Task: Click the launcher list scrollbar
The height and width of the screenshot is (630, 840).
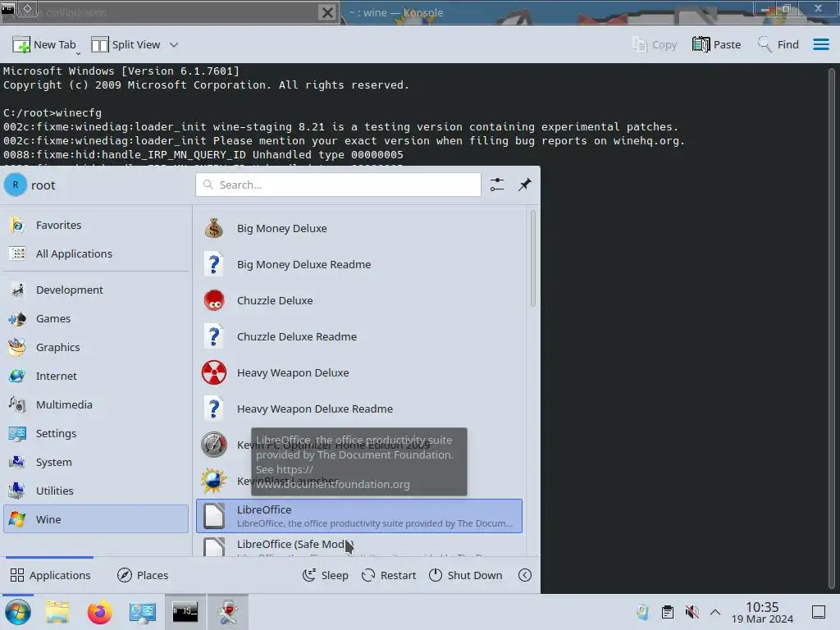Action: [x=533, y=258]
